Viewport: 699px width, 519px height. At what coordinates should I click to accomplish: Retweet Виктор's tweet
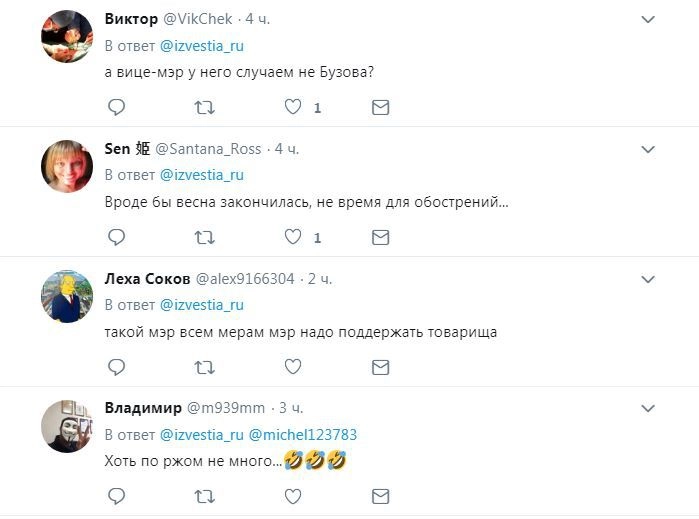tap(204, 107)
